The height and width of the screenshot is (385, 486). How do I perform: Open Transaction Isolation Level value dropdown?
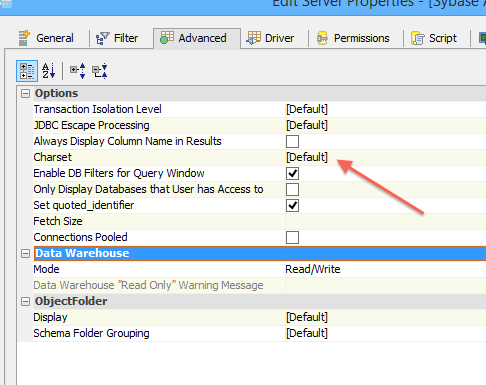click(386, 109)
